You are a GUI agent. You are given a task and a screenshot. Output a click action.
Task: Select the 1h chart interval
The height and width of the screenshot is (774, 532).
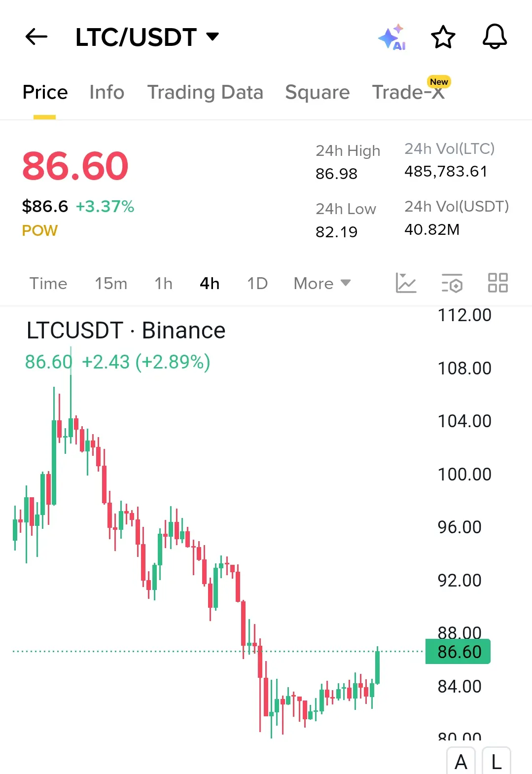click(x=163, y=283)
